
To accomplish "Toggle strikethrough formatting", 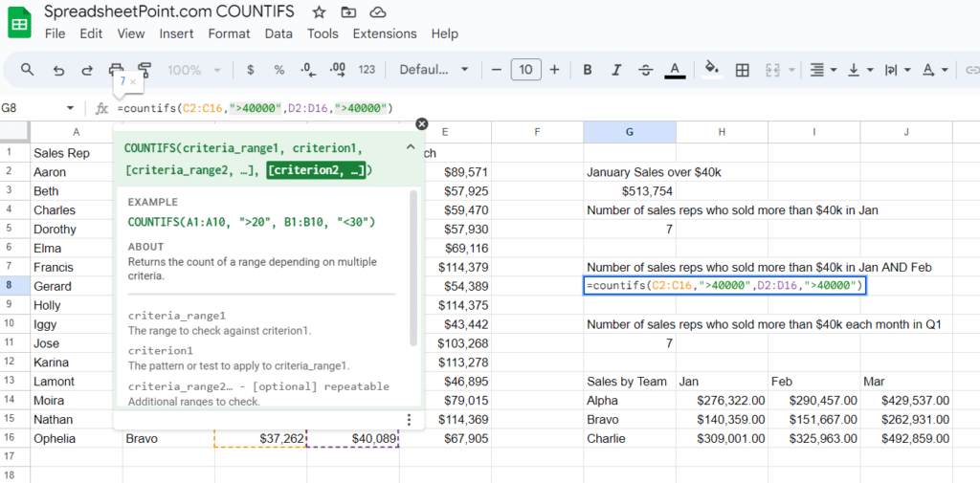I will 645,70.
